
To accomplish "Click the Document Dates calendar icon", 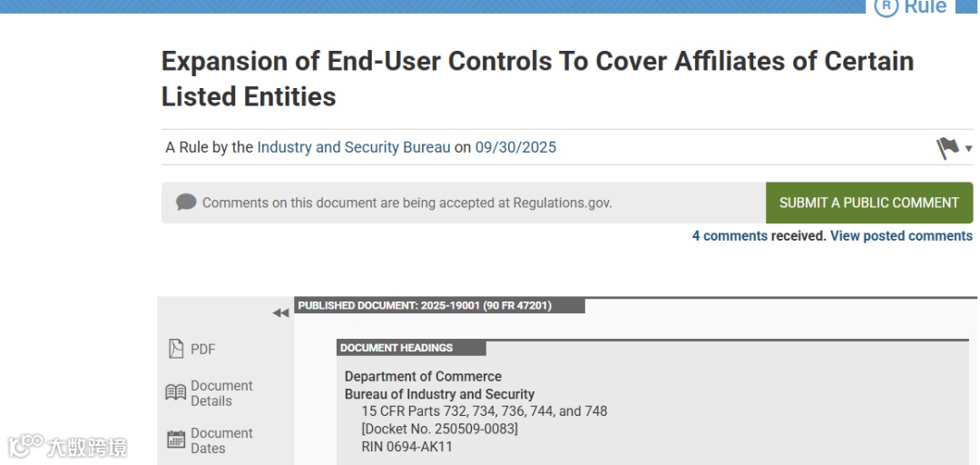I will pos(176,440).
